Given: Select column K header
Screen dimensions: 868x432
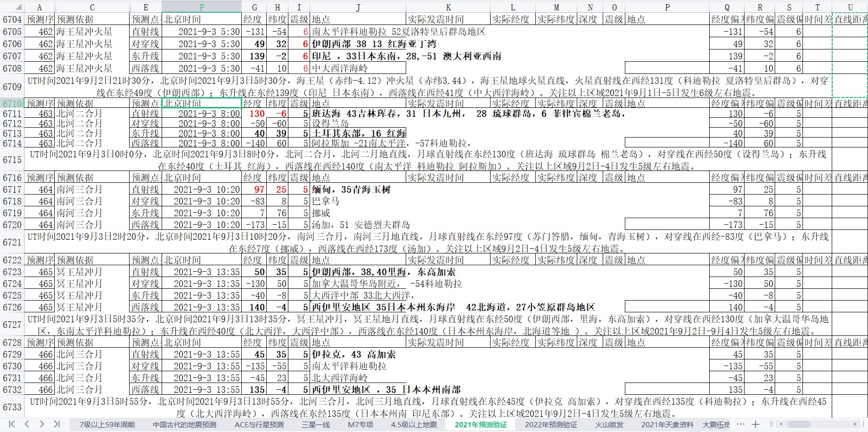Looking at the screenshot, I should point(448,7).
